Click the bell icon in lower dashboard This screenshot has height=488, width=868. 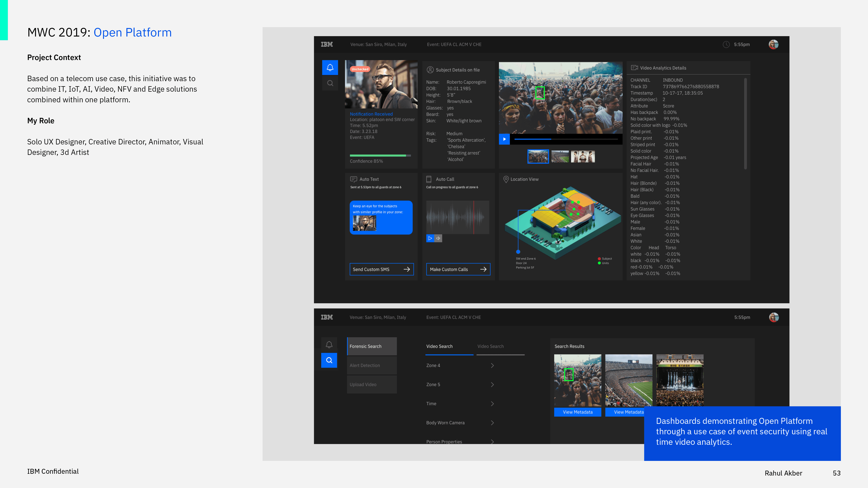(329, 344)
